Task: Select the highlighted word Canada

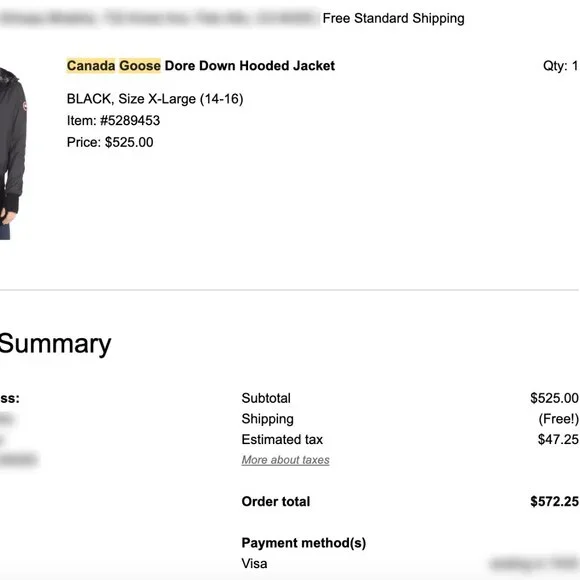Action: point(91,66)
